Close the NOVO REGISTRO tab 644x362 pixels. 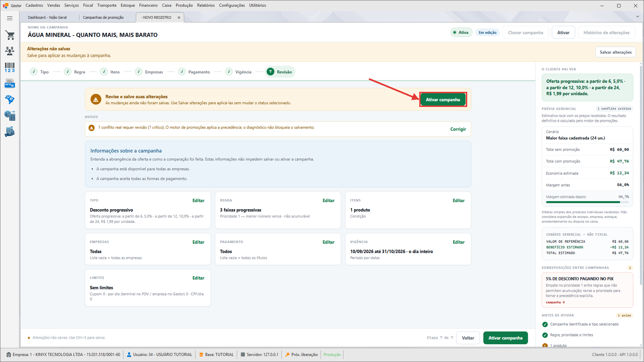click(x=179, y=18)
